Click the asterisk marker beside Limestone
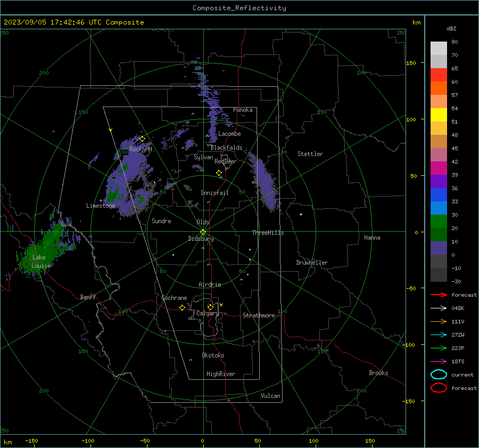479x448 pixels. pyautogui.click(x=101, y=201)
